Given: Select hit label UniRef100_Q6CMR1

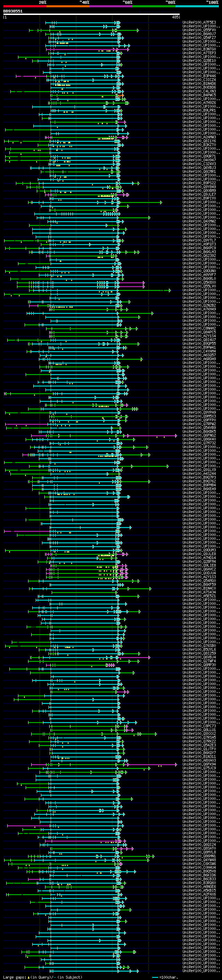Looking at the screenshot, I should [x=199, y=172].
